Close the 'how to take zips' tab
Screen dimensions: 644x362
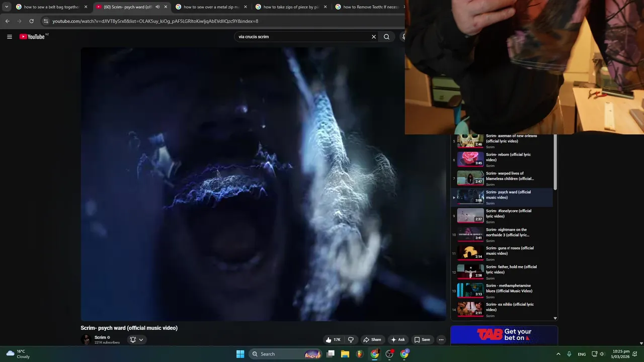coord(325,7)
